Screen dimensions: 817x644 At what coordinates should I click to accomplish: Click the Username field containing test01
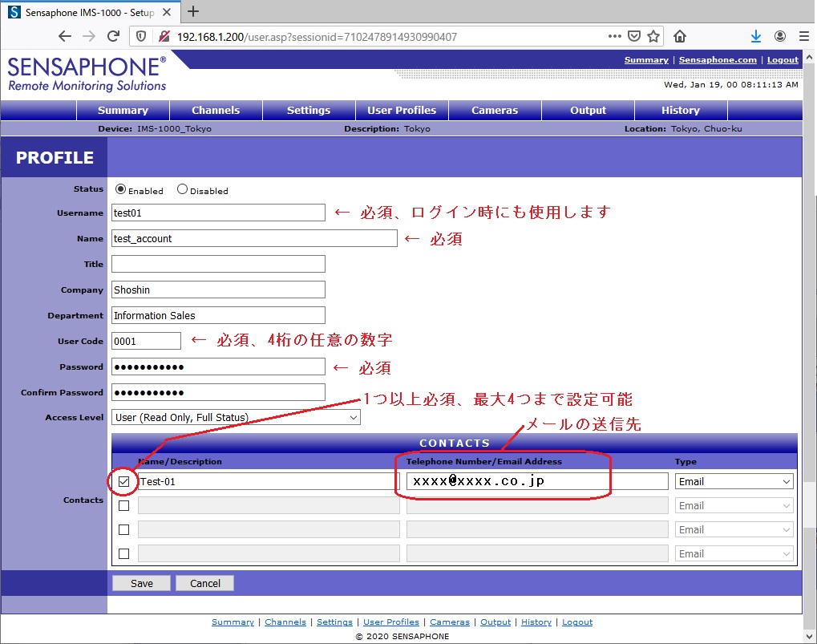pyautogui.click(x=218, y=213)
